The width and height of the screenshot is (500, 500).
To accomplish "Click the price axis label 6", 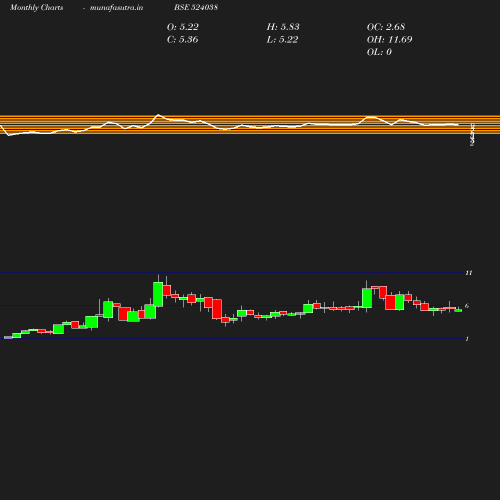I will tap(467, 306).
